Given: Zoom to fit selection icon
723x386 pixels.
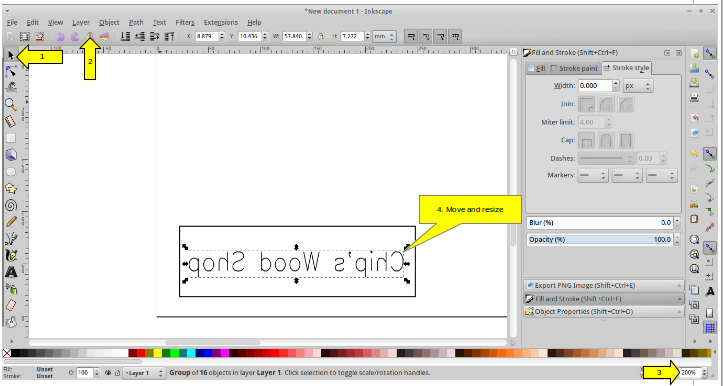Looking at the screenshot, I should tap(695, 239).
